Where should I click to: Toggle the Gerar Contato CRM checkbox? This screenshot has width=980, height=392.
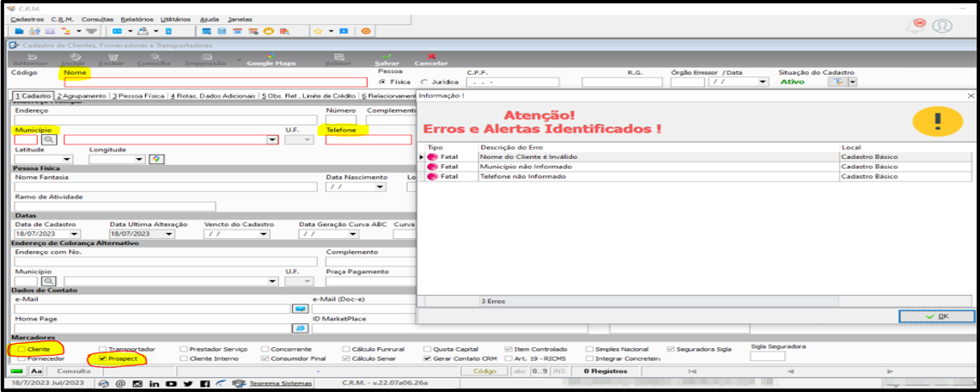[x=428, y=358]
